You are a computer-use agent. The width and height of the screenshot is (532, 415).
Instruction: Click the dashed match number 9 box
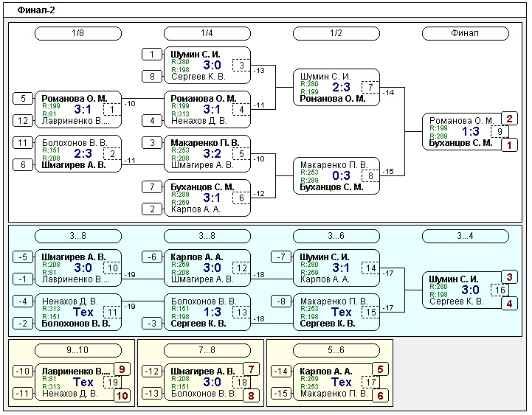click(500, 132)
